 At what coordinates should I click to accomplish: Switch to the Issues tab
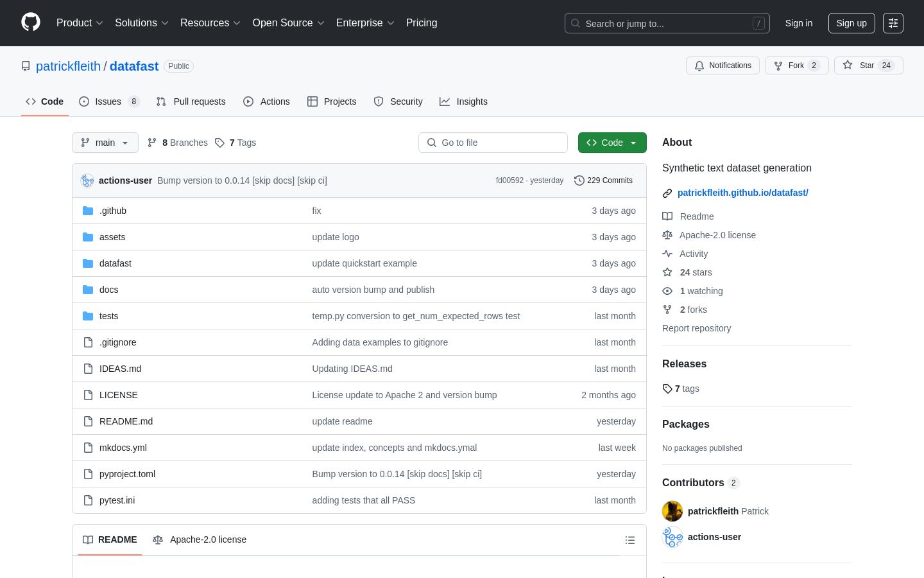click(x=109, y=101)
